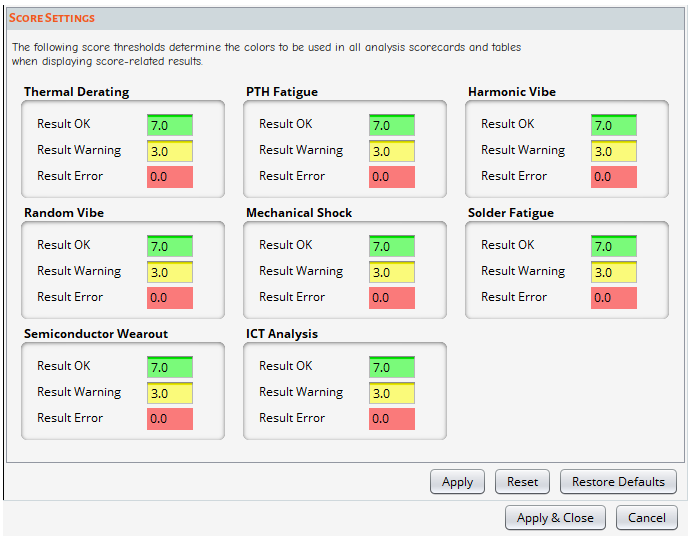Click the Cancel button
The image size is (692, 540).
click(647, 518)
